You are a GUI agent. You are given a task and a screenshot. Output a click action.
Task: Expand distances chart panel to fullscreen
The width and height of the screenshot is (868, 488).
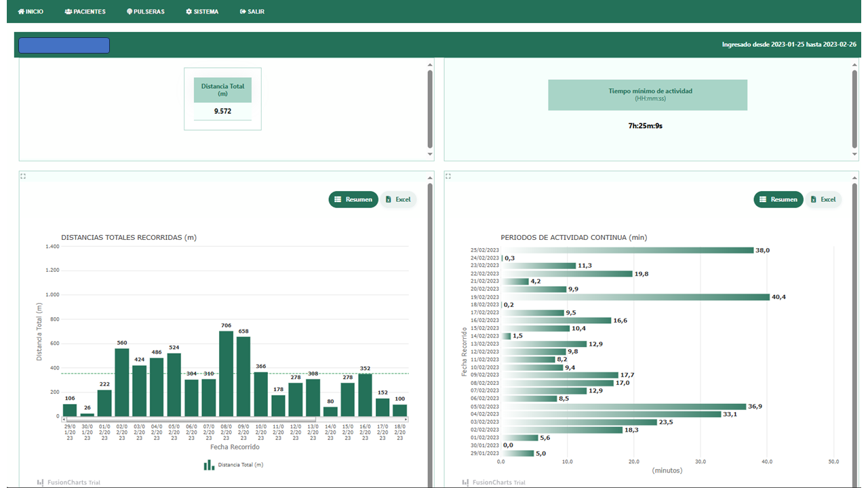[23, 176]
